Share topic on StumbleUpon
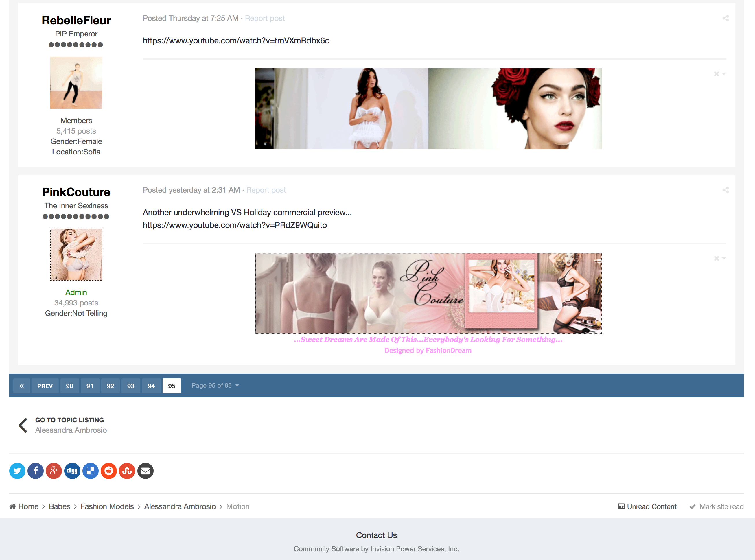 (x=127, y=471)
